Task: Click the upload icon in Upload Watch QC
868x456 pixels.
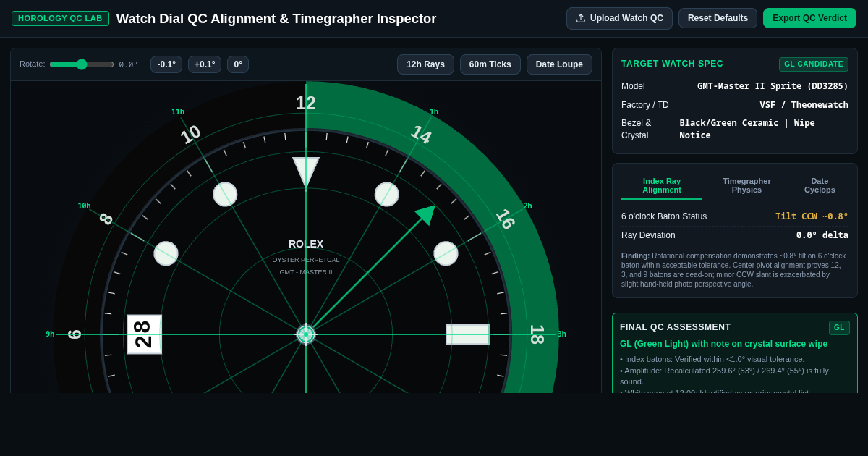Action: coord(581,18)
